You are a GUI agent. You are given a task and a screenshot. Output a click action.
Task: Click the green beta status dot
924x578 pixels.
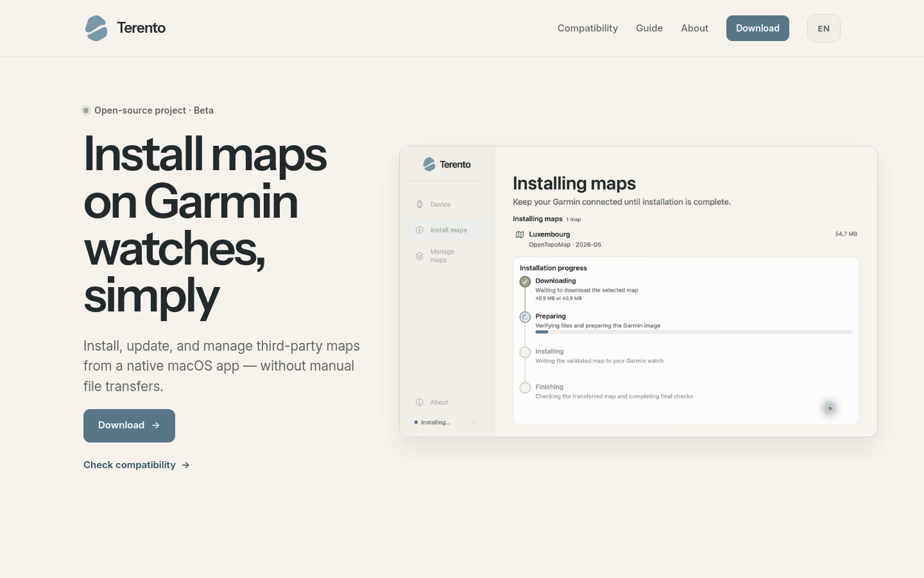click(86, 110)
